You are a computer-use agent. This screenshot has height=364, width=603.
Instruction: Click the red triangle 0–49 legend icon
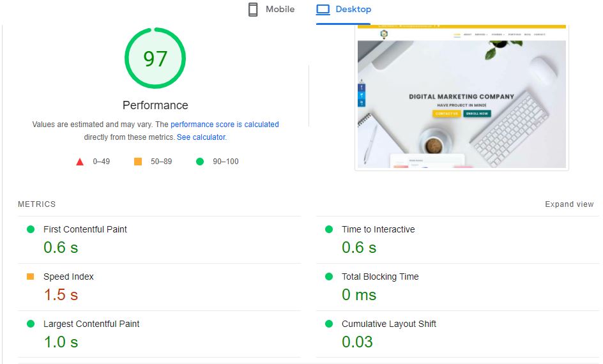pos(80,162)
